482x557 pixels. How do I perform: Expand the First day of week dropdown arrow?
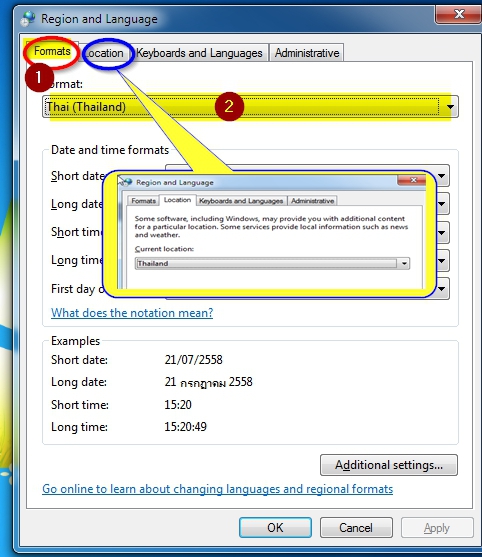442,289
